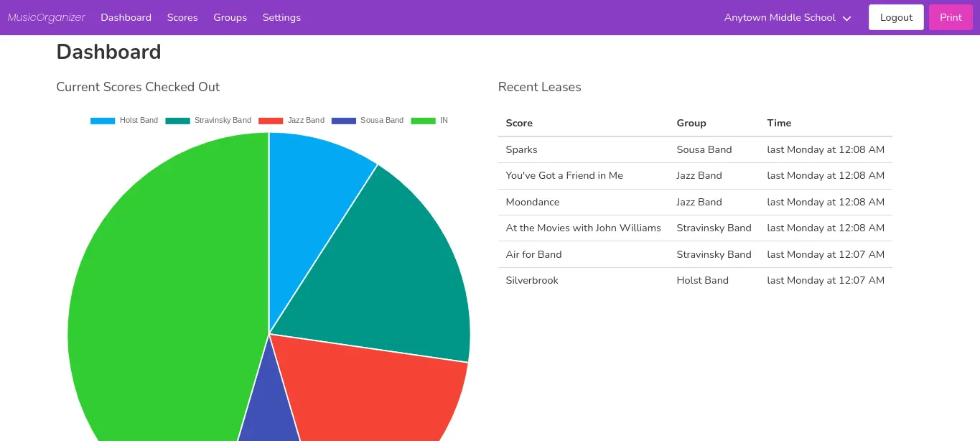Click the Silverbrook lease entry
Image resolution: width=980 pixels, height=441 pixels.
(531, 280)
